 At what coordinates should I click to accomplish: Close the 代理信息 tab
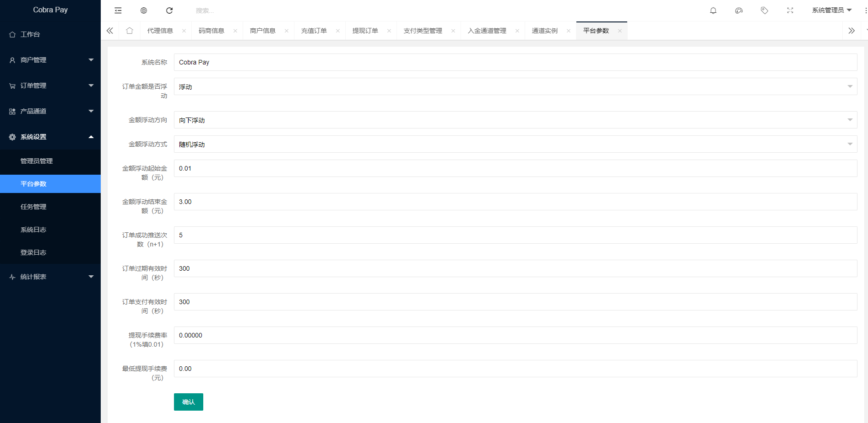click(x=184, y=30)
